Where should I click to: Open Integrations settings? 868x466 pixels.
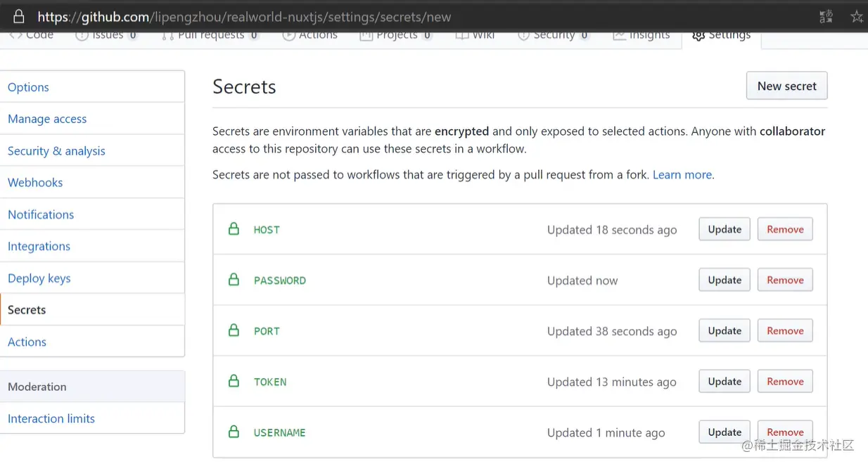click(92, 246)
